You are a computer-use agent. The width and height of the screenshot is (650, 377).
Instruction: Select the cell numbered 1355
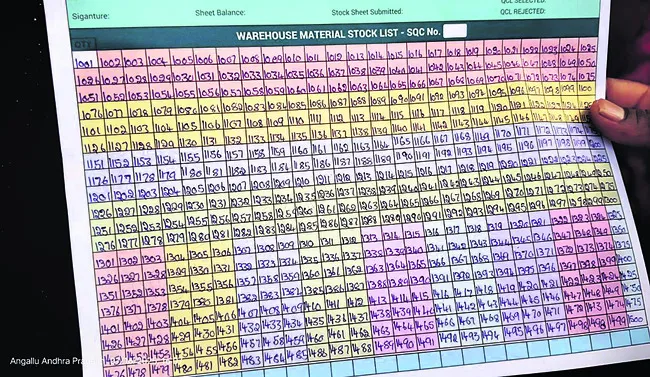click(x=202, y=286)
